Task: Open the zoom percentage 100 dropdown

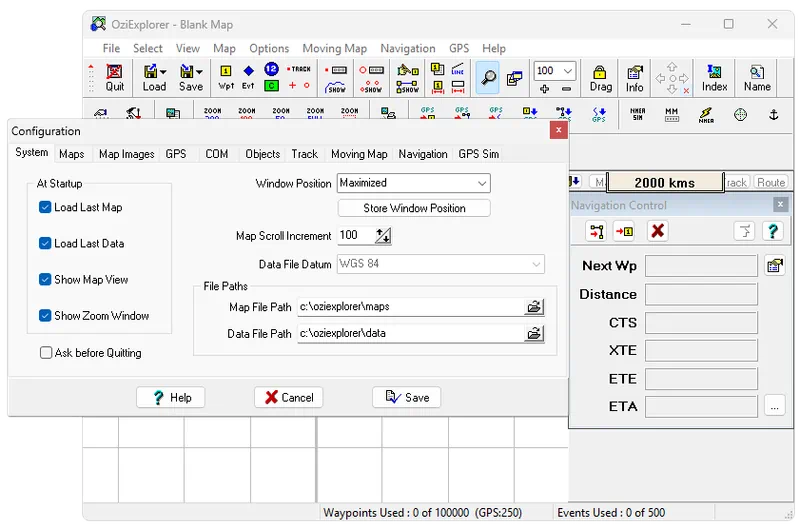Action: [x=567, y=71]
